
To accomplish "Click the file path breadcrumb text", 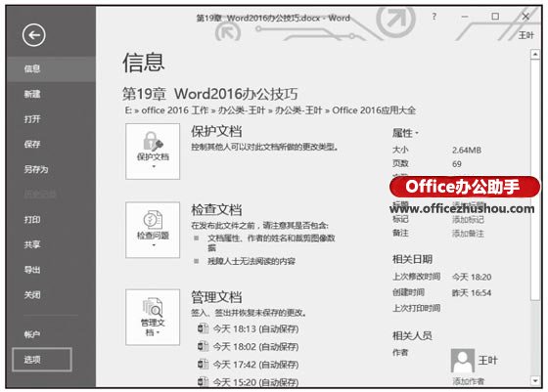I will [270, 110].
